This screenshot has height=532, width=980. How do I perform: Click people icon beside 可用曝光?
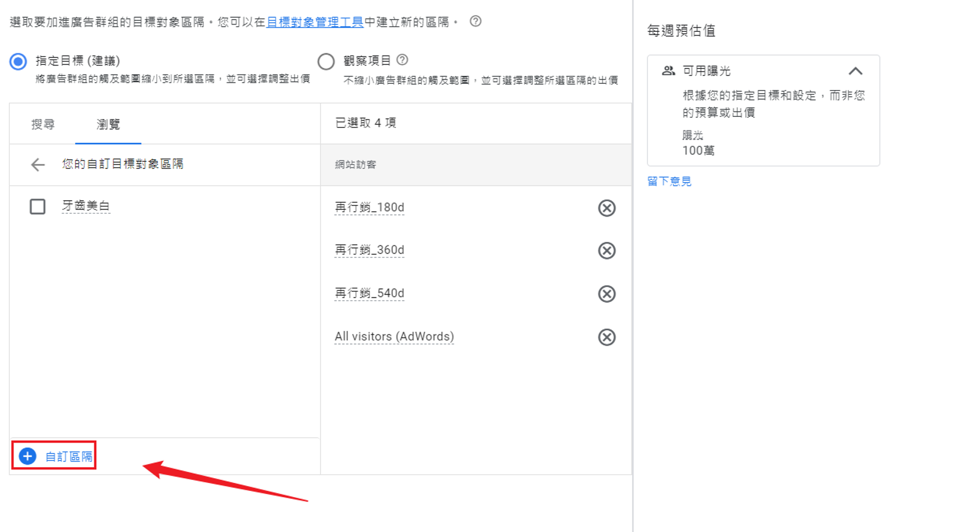click(668, 71)
